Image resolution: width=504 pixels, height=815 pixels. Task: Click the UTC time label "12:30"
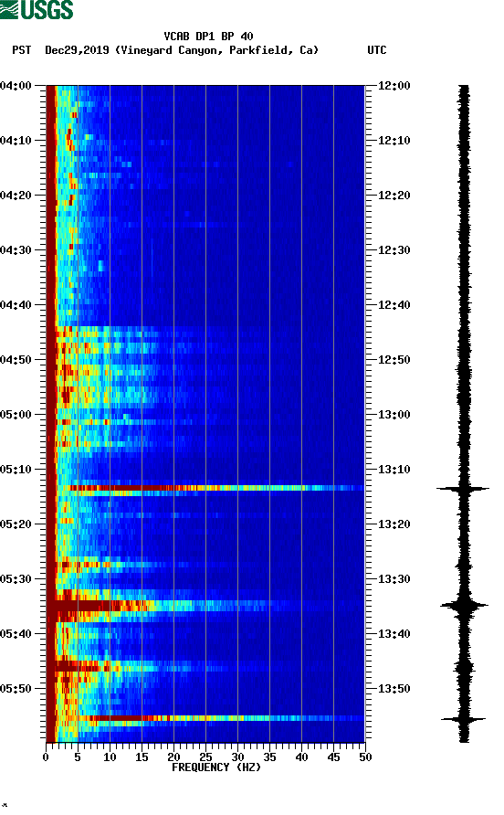(394, 250)
